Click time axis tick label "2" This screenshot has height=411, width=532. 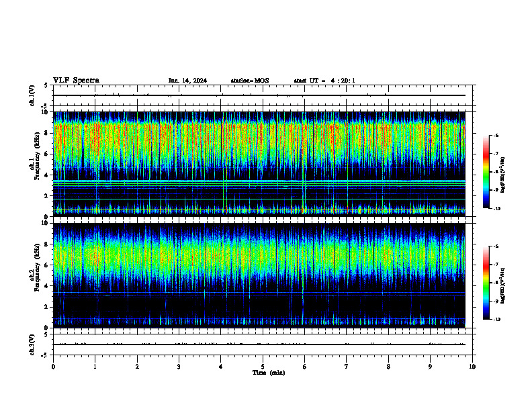137,367
